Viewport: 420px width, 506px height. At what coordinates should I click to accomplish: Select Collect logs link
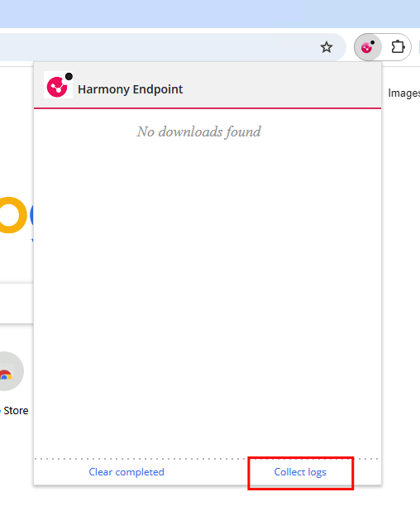(300, 472)
